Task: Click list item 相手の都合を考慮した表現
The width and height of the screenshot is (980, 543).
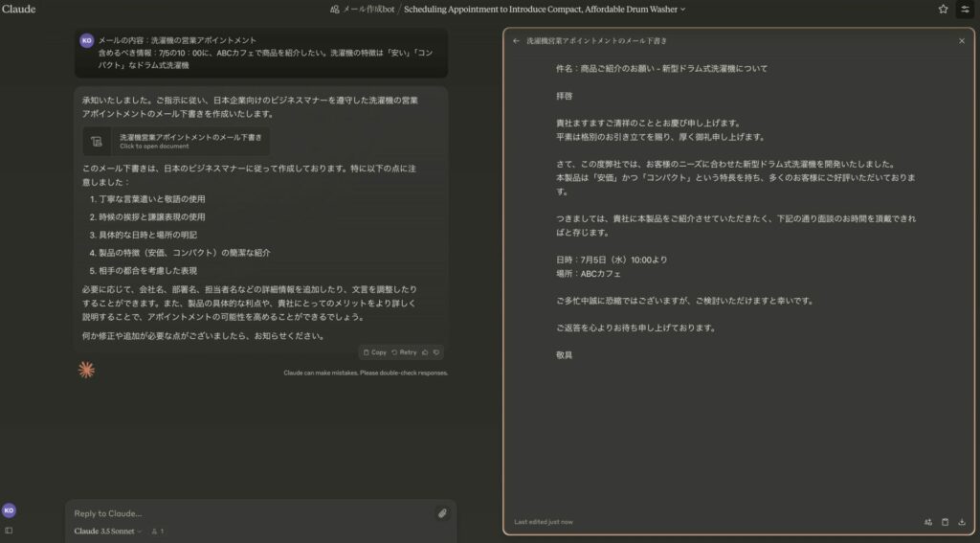Action: [x=148, y=270]
